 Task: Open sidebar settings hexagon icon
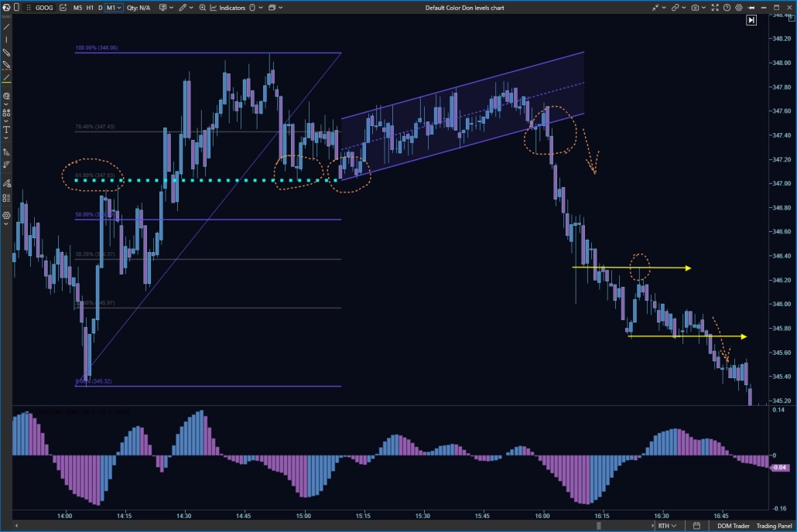pos(6,216)
